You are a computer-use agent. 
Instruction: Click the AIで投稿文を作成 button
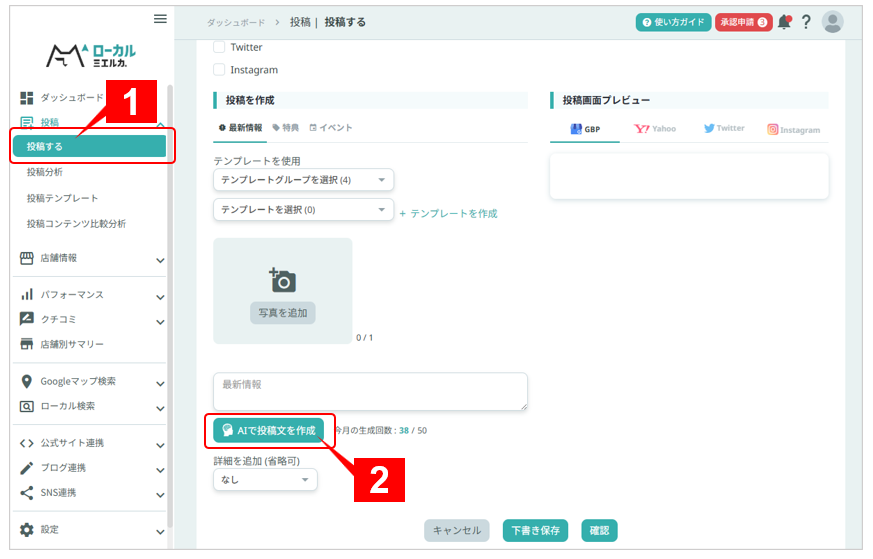pos(268,430)
